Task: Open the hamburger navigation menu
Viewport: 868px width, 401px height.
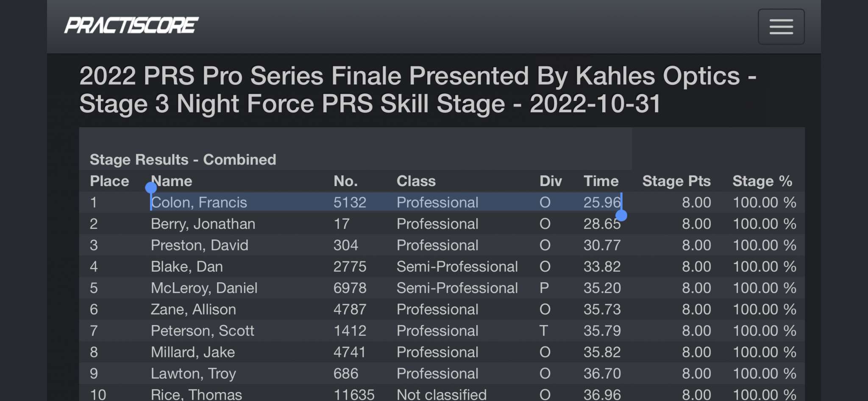Action: 781,27
